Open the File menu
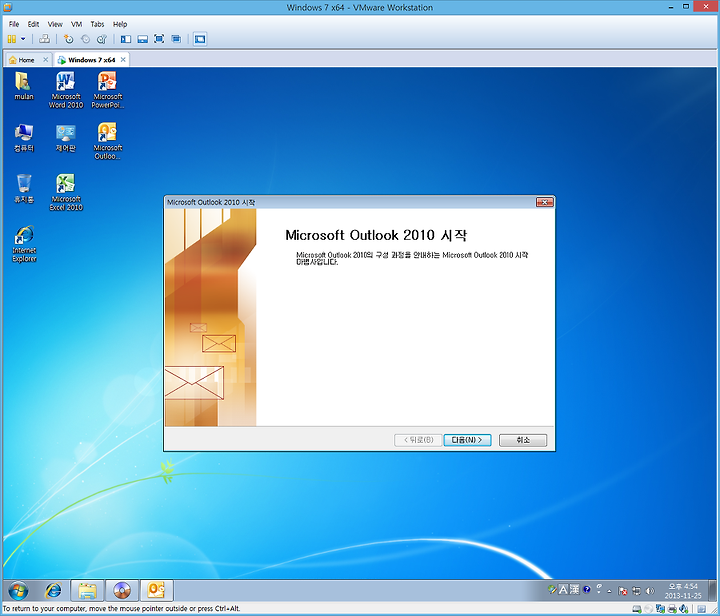This screenshot has width=720, height=616. 14,24
